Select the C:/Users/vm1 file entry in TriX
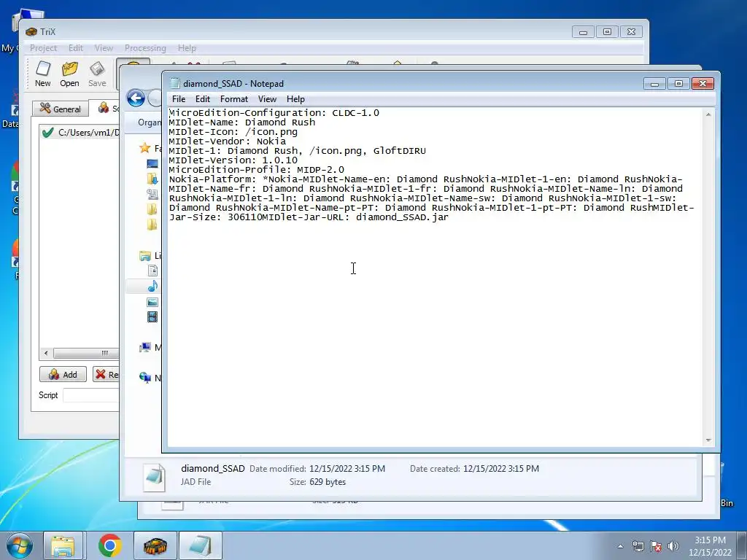The height and width of the screenshot is (560, 747). 80,133
